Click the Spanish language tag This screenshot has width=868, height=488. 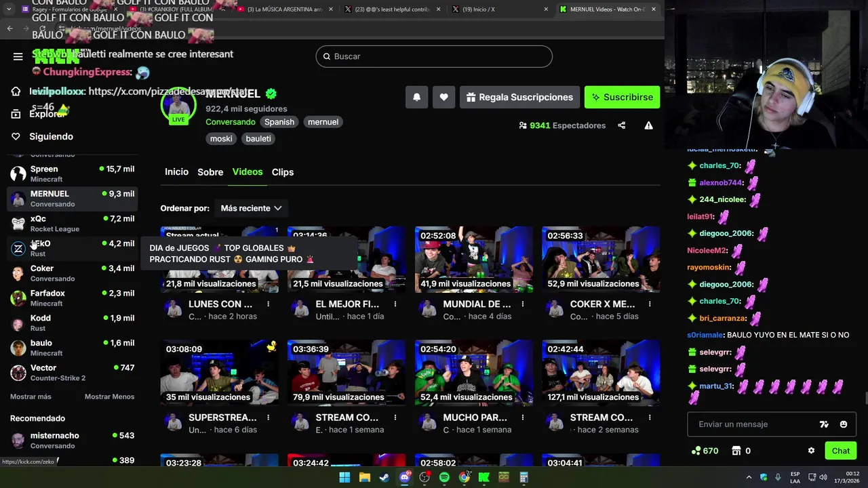coord(279,122)
